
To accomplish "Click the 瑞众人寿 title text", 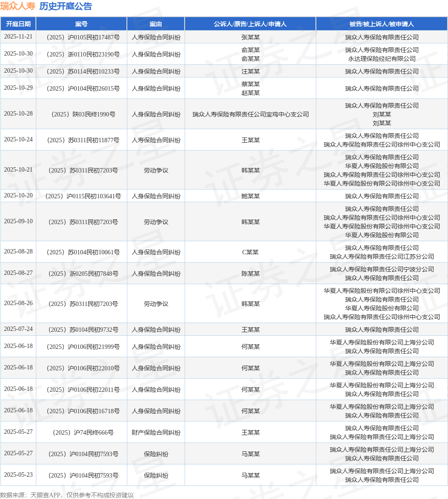I will 18,6.
